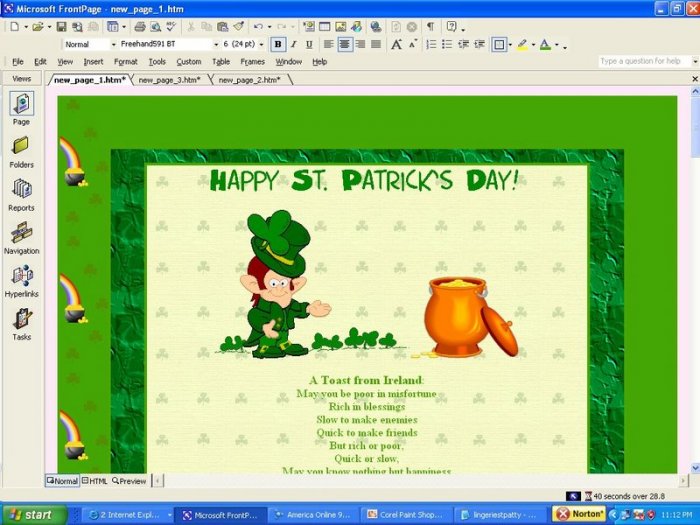Screen dimensions: 700x525
Task: Toggle Bold formatting
Action: point(278,44)
